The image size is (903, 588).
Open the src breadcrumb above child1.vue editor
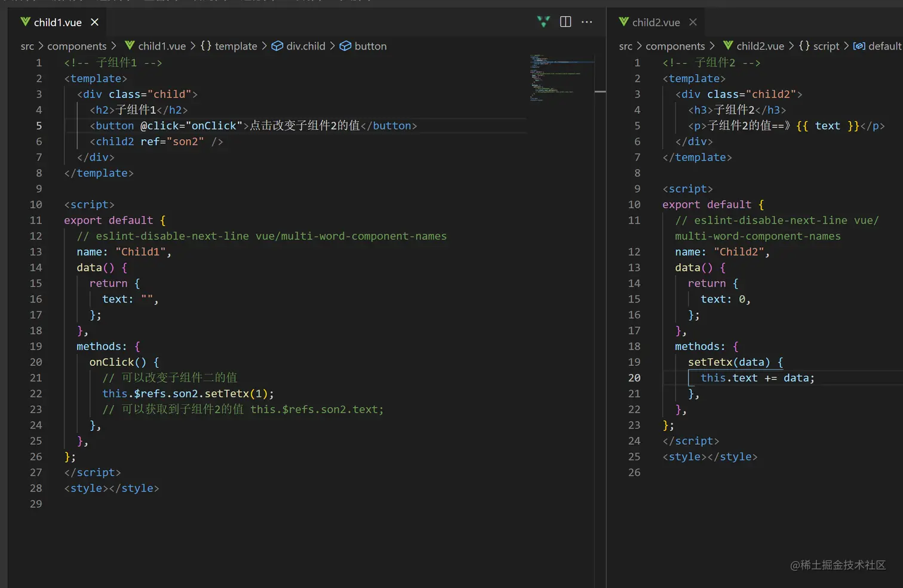pos(27,46)
